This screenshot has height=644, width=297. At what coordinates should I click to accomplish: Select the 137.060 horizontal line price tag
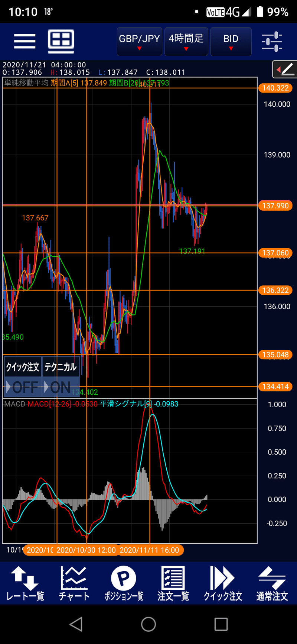(275, 253)
